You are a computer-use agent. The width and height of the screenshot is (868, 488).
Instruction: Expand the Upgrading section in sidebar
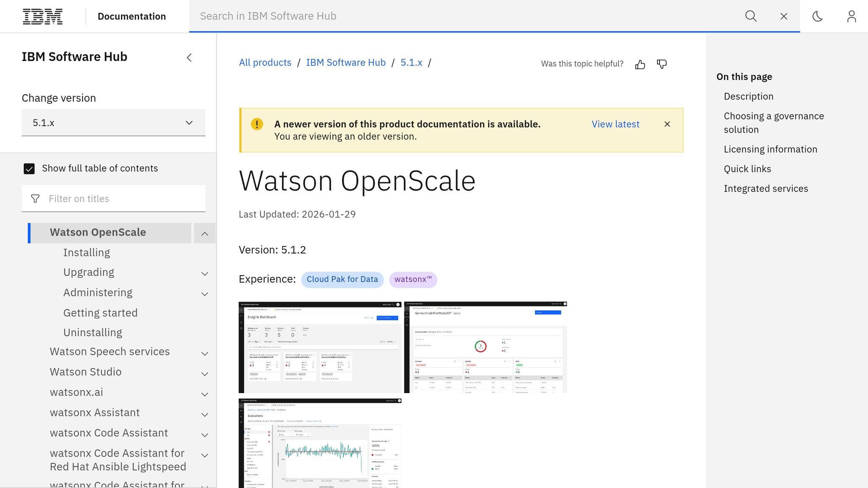tap(205, 273)
